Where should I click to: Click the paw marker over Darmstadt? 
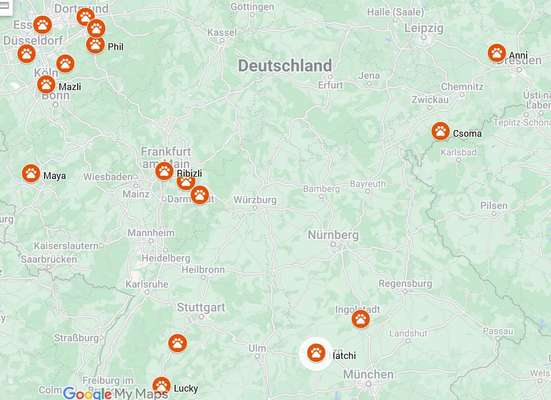200,195
